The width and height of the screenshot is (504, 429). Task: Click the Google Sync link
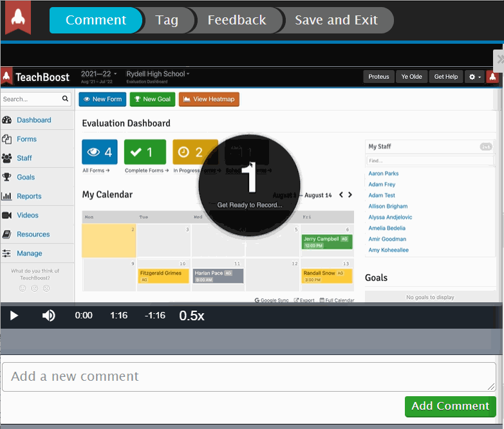[x=272, y=300]
